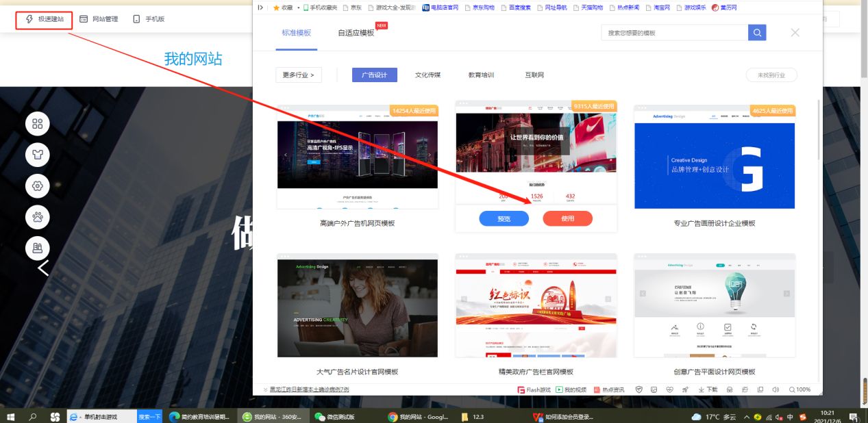Screen dimensions: 868x423
Task: Open the 热点新闻 bookmark
Action: coord(623,8)
